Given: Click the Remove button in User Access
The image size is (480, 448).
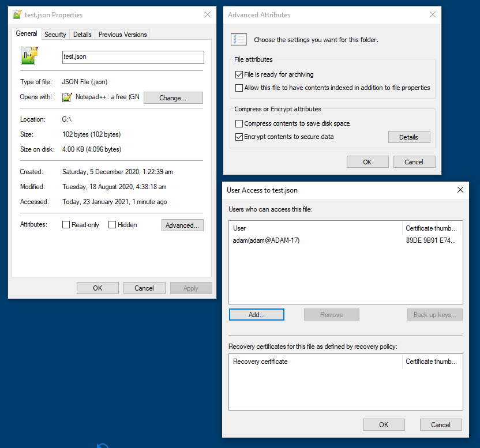Looking at the screenshot, I should point(332,315).
